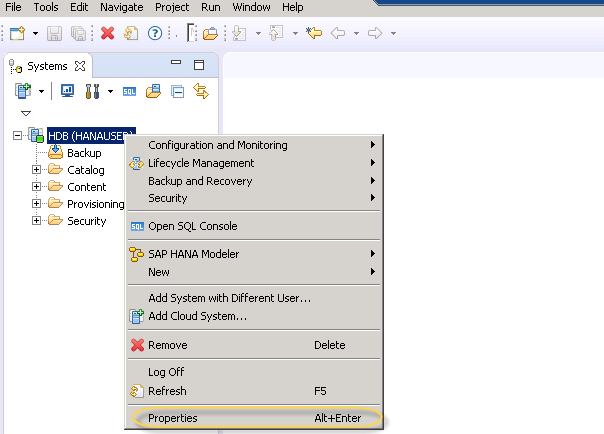604x434 pixels.
Task: Select the Content folder label
Action: click(x=87, y=187)
